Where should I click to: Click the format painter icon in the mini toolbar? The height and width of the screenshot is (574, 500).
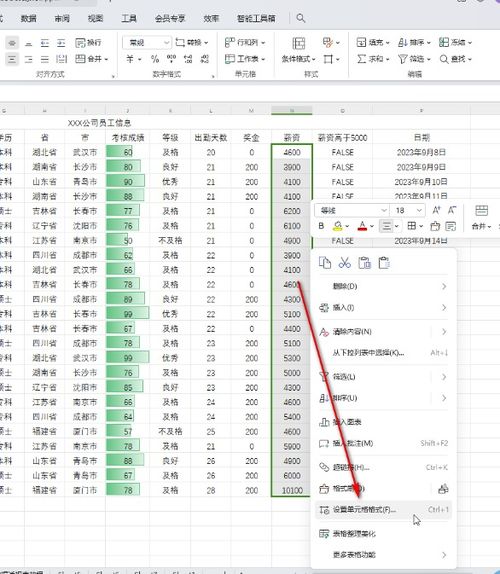pyautogui.click(x=435, y=226)
